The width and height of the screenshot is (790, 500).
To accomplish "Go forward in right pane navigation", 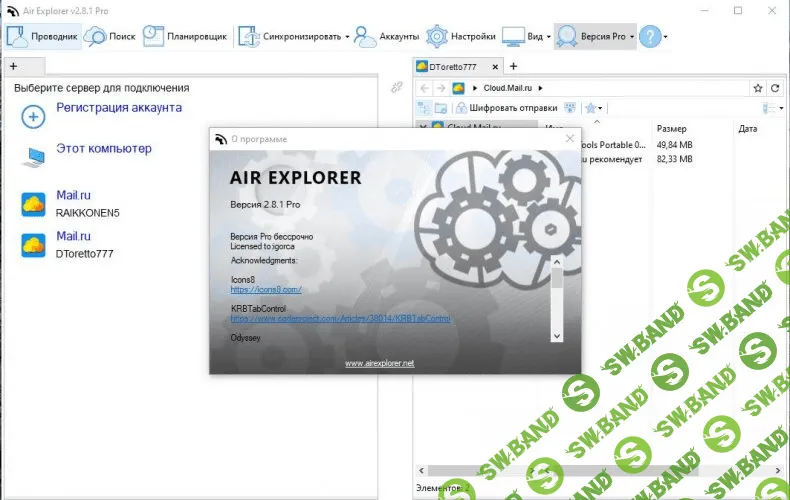I will [441, 88].
